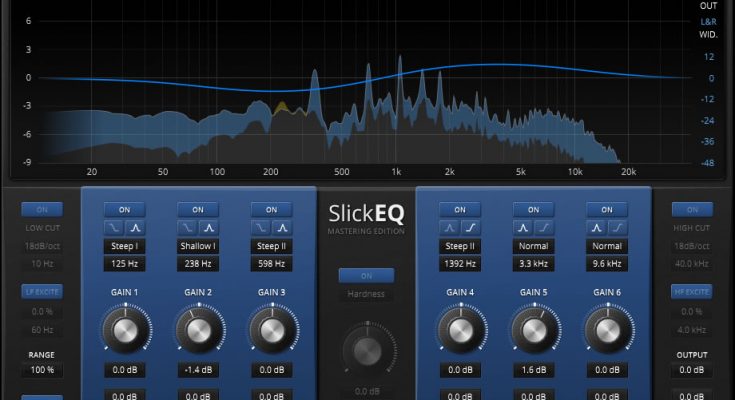Open band 5 Normal slope dropdown
735x400 pixels.
pyautogui.click(x=533, y=246)
